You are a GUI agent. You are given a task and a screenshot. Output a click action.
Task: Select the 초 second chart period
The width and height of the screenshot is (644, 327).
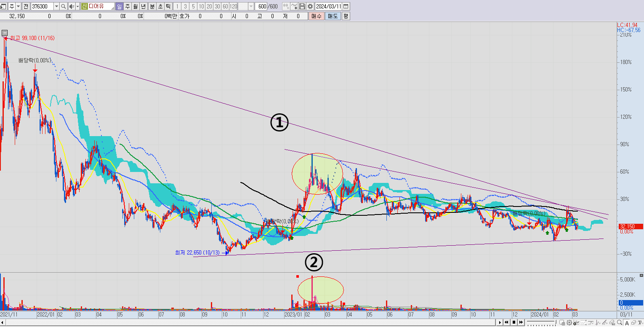(160, 6)
